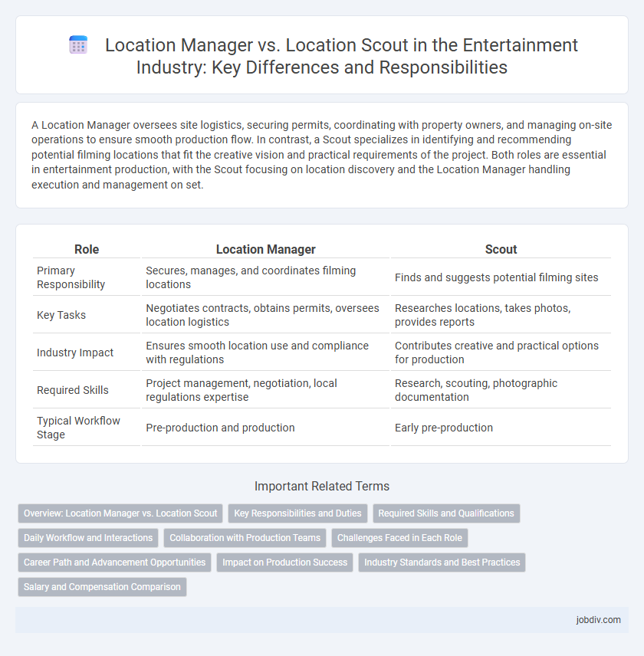Open the Key Responsibilities and Duties tag

pyautogui.click(x=297, y=513)
